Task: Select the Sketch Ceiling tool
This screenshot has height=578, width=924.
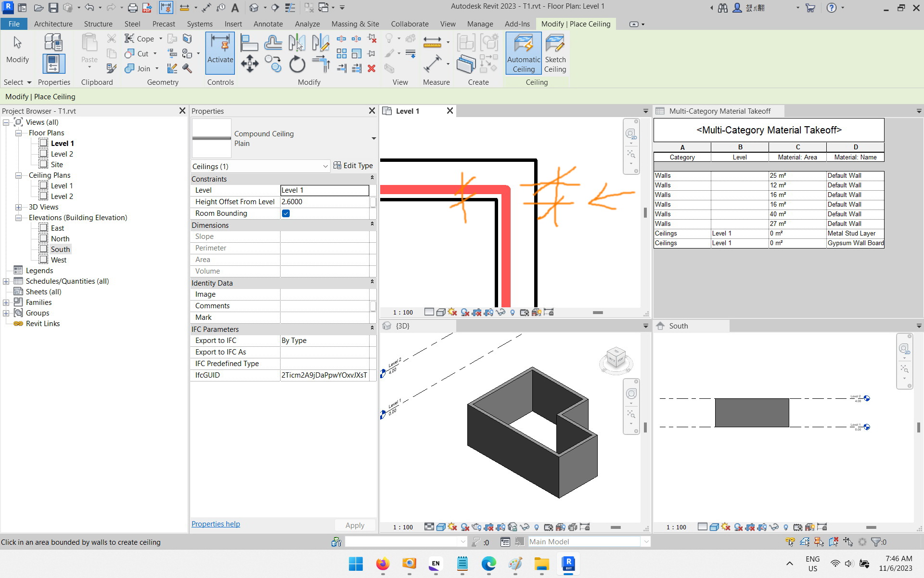Action: [555, 53]
